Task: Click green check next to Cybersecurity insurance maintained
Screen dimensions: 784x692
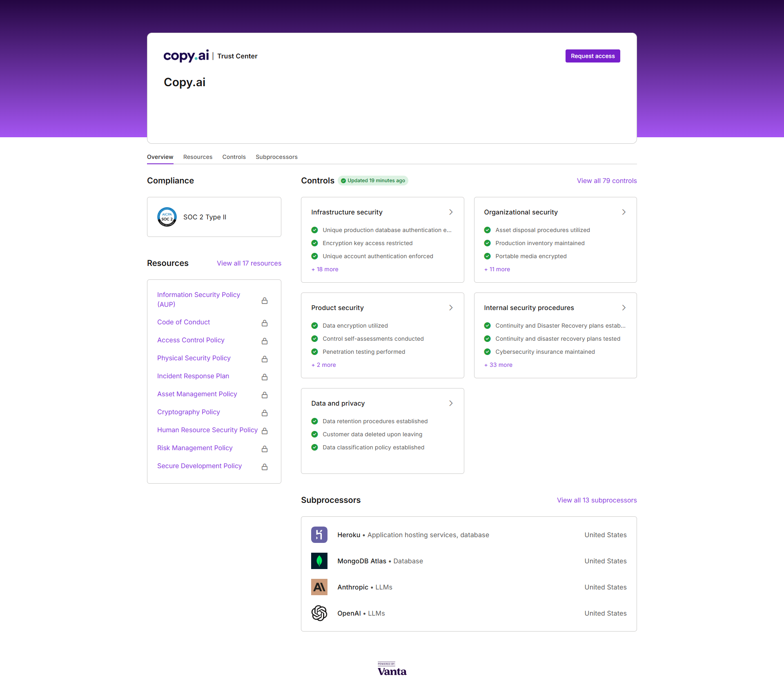Action: (x=487, y=352)
